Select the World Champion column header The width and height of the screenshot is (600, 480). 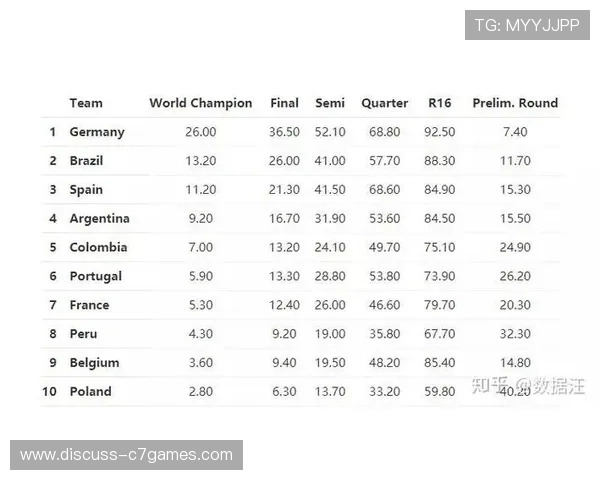pos(200,103)
